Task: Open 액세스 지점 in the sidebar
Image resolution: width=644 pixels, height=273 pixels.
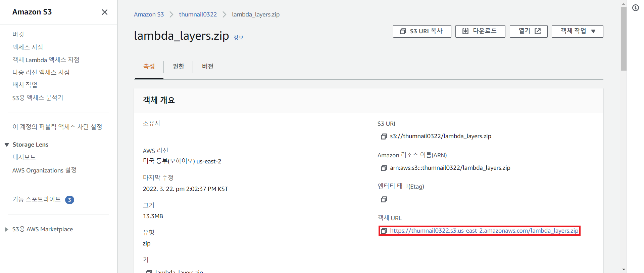Action: pos(28,47)
